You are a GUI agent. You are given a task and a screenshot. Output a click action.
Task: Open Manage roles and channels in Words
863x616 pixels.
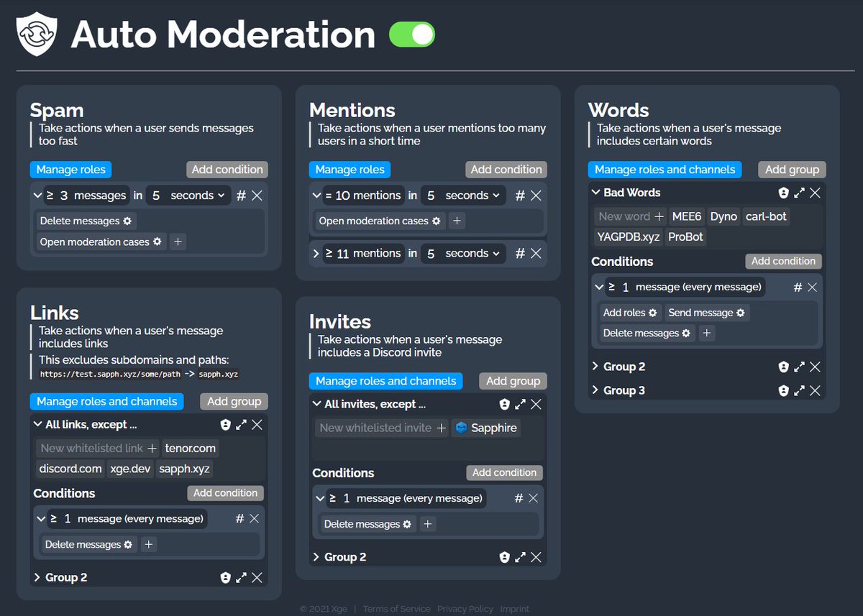coord(665,170)
